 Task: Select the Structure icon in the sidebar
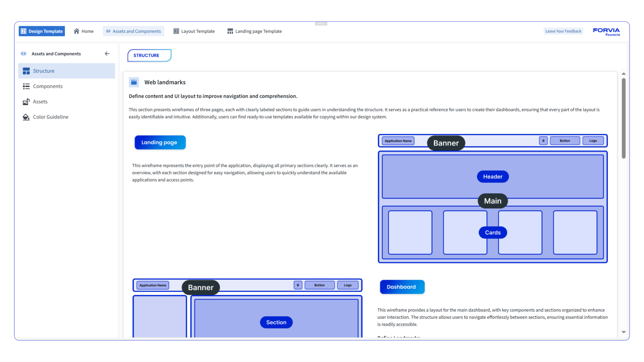[x=26, y=71]
